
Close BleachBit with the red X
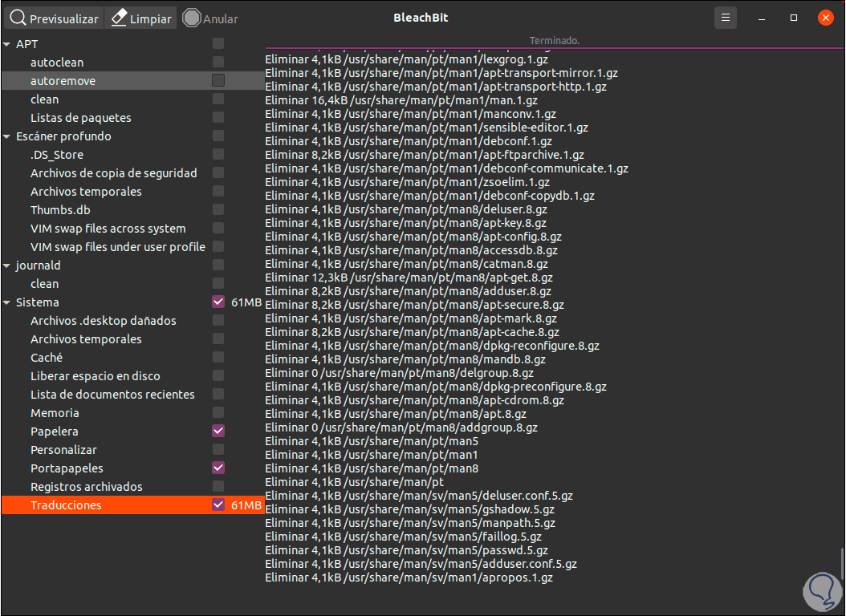coord(825,18)
